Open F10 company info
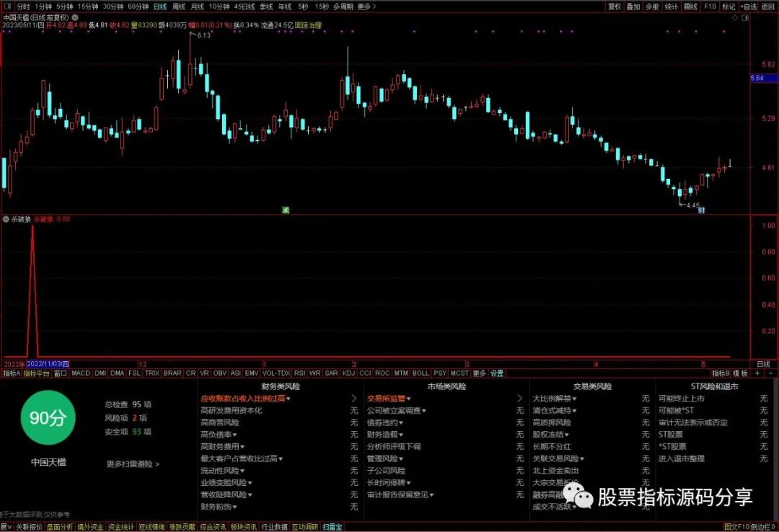The width and height of the screenshot is (779, 532). [710, 6]
